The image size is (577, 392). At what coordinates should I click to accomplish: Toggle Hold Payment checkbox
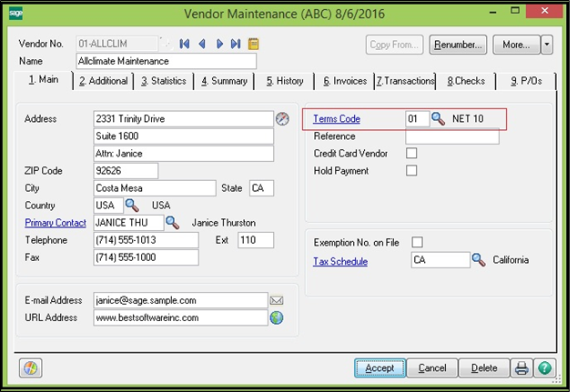(x=411, y=171)
